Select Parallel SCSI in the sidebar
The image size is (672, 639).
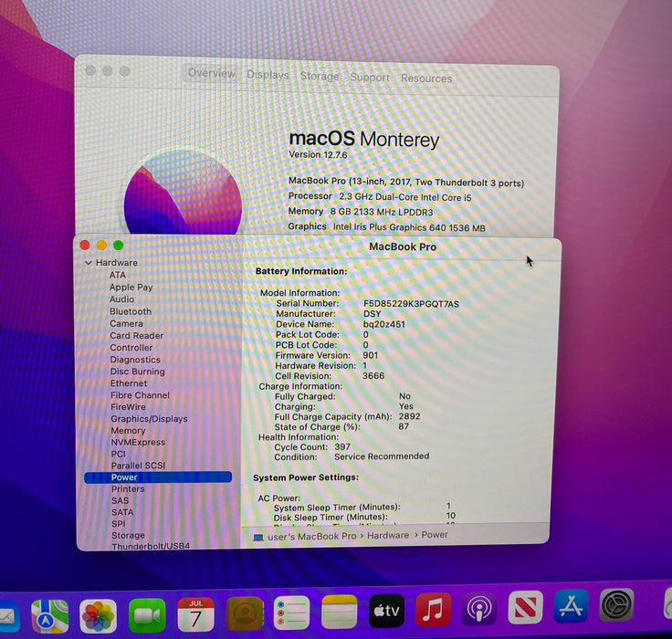[x=138, y=465]
